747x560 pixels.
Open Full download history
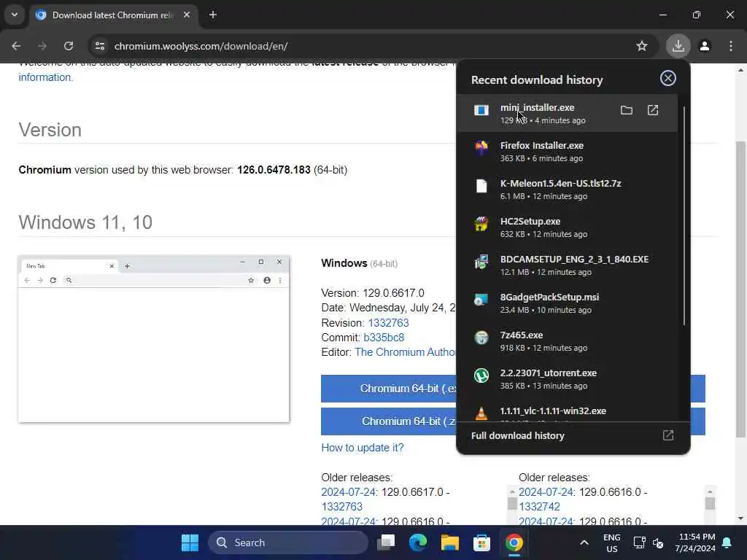tap(573, 436)
